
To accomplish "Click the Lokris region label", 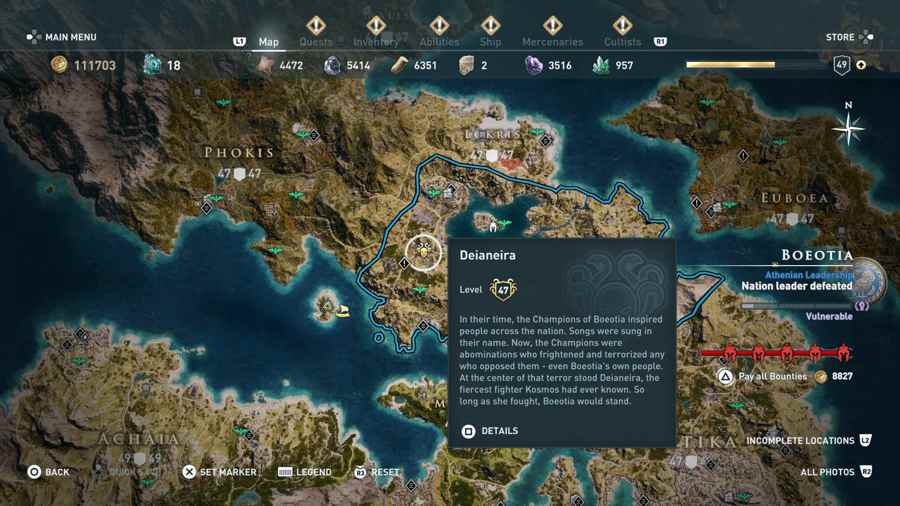I will coord(492,134).
